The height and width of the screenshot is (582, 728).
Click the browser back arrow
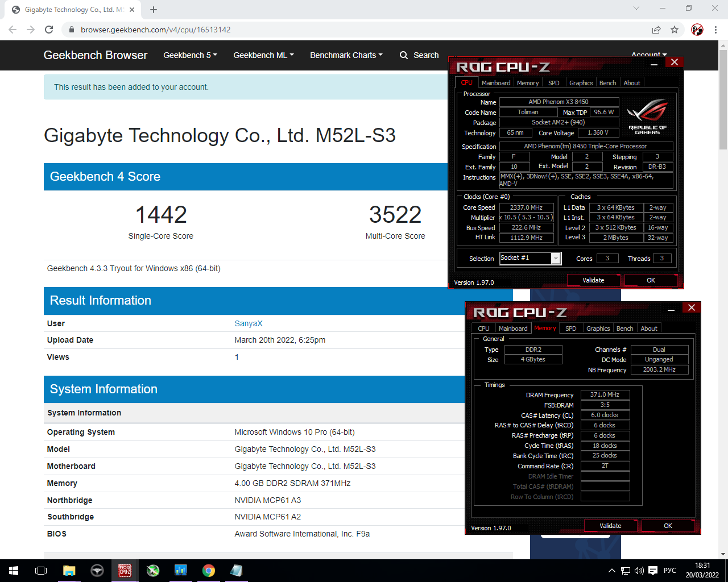pos(13,30)
